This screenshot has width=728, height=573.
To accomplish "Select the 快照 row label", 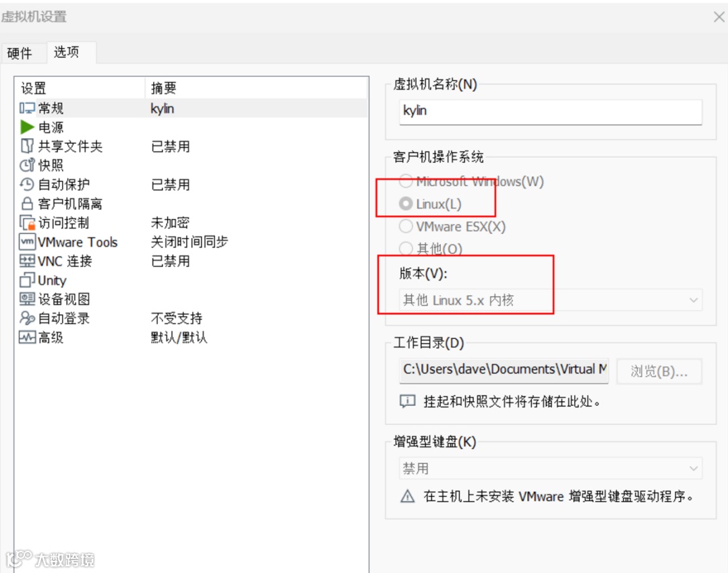I will [51, 165].
